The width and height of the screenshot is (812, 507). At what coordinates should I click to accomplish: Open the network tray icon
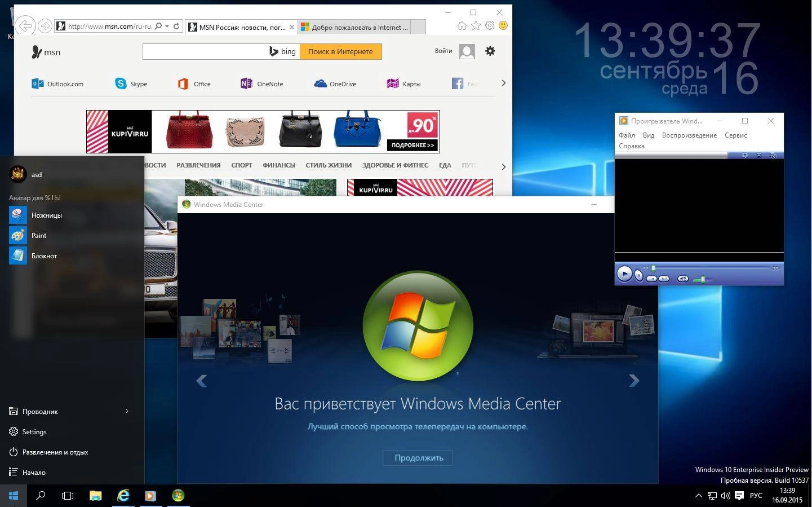tap(712, 496)
